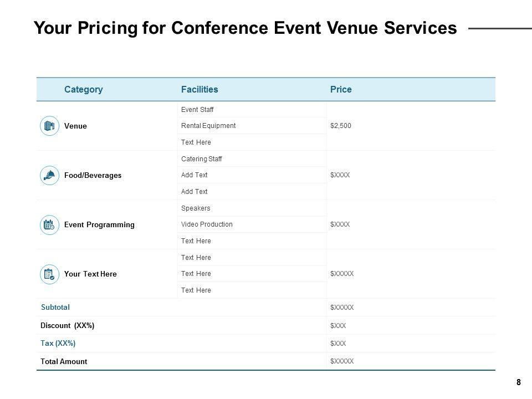Click the Total Amount label
Viewport: 532px width, 399px height.
tap(64, 361)
